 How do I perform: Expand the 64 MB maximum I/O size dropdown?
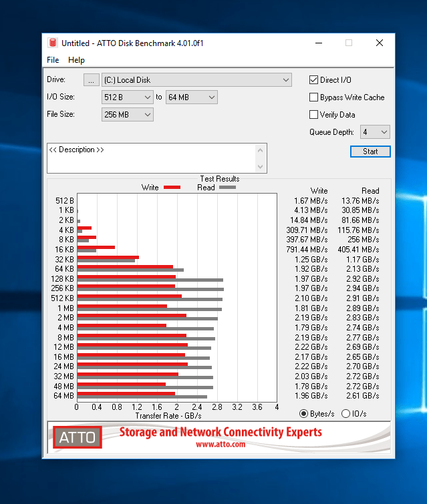[192, 97]
